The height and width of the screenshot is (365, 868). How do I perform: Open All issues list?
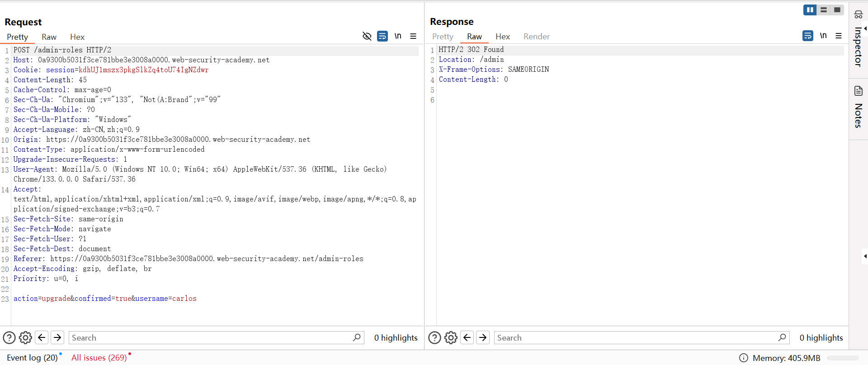pyautogui.click(x=99, y=357)
